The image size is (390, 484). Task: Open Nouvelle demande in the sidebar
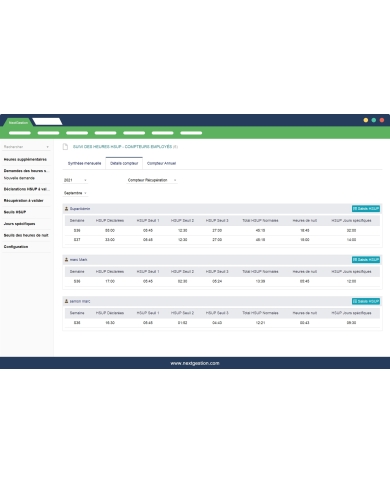[19, 178]
